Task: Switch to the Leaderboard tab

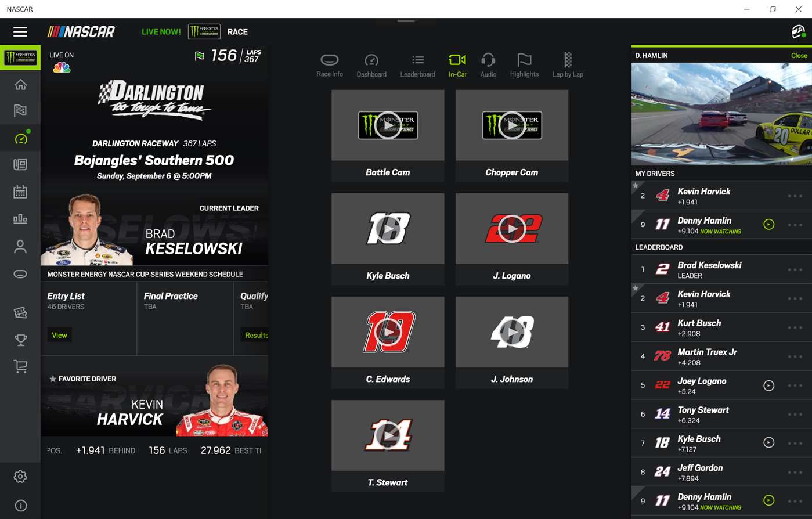Action: pyautogui.click(x=418, y=65)
